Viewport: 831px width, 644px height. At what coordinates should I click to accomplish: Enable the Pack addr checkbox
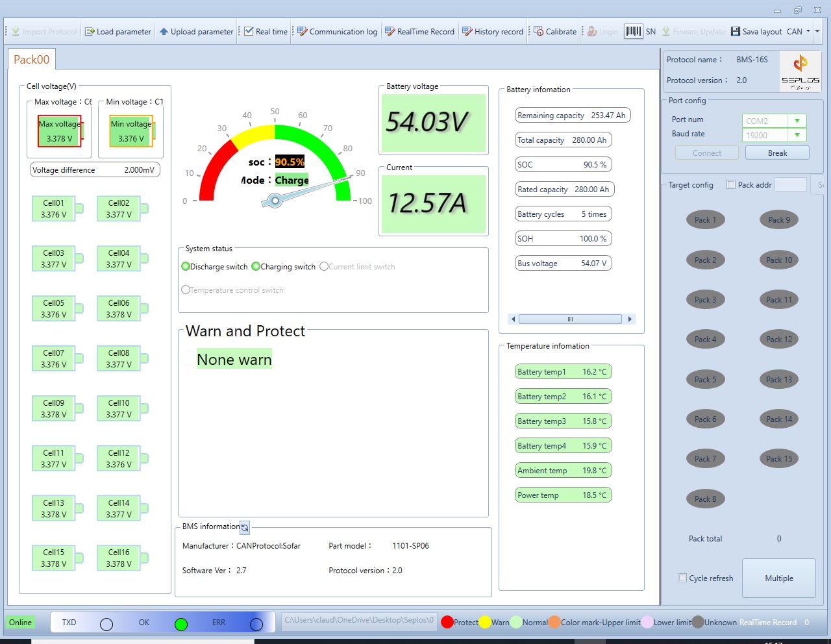point(731,185)
